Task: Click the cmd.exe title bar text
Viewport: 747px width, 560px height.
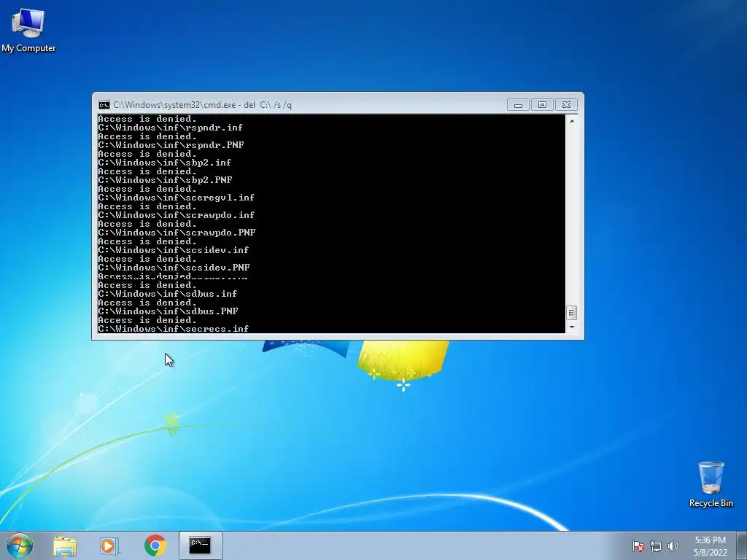Action: [x=203, y=105]
